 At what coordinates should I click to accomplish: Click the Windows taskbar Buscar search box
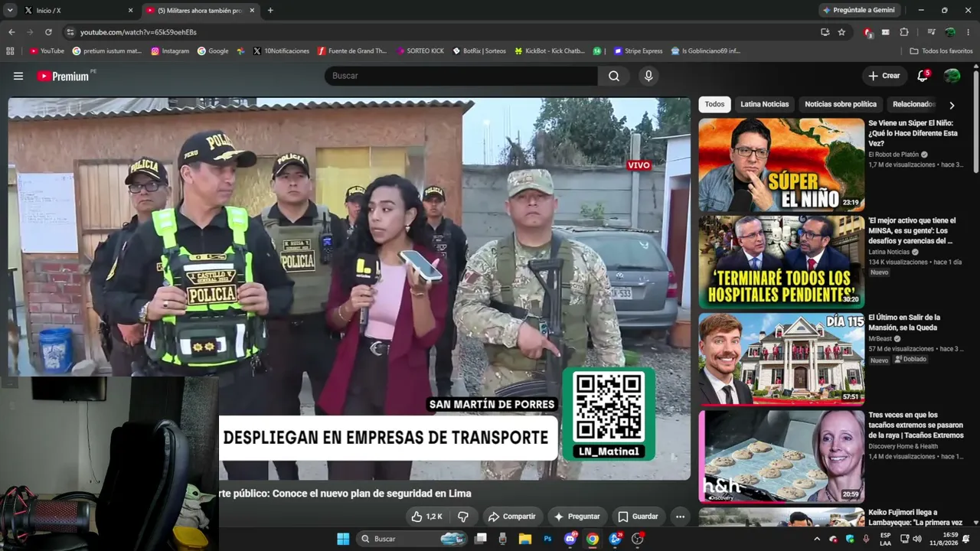coord(413,539)
